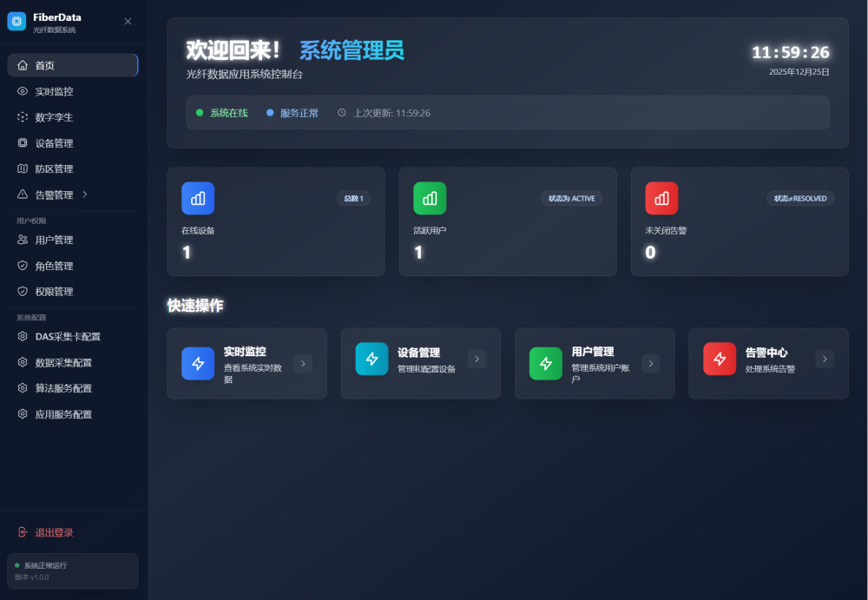Go to 算法服务配置
Viewport: 868px width, 600px height.
pos(62,388)
